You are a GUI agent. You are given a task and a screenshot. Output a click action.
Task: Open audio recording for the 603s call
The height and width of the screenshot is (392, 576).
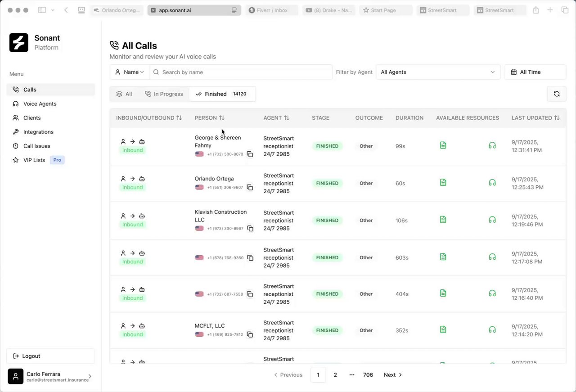coord(492,257)
